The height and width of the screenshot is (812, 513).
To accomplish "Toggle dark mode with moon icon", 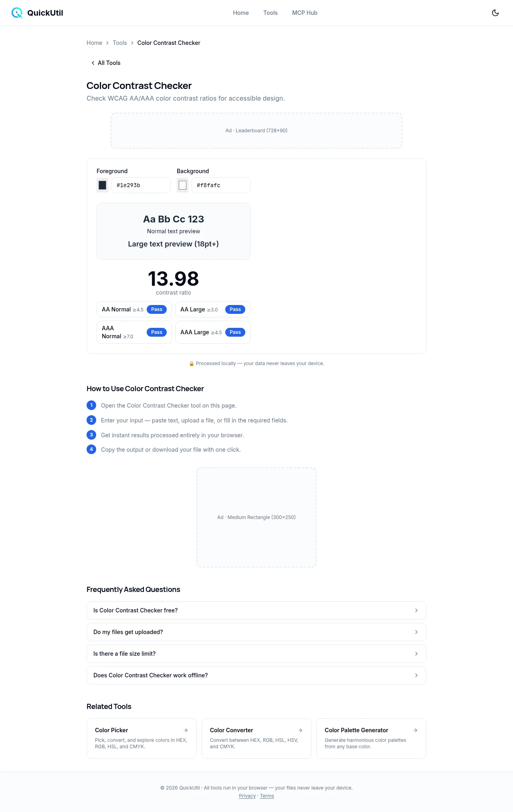I will pyautogui.click(x=495, y=13).
